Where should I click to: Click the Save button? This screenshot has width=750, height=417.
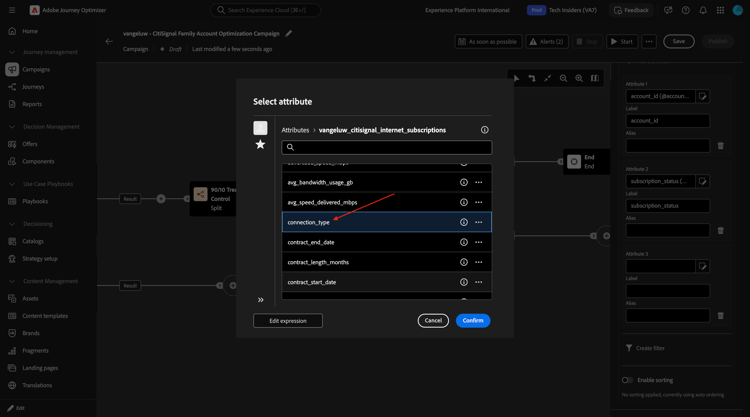(x=678, y=42)
